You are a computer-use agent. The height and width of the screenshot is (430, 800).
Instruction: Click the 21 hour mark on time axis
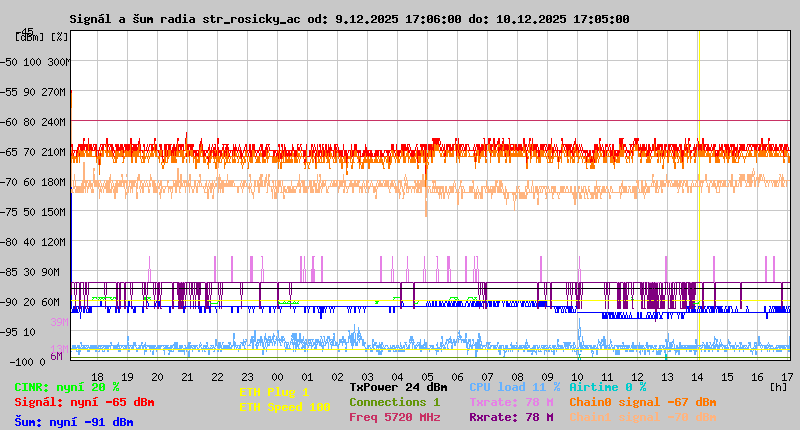(187, 376)
